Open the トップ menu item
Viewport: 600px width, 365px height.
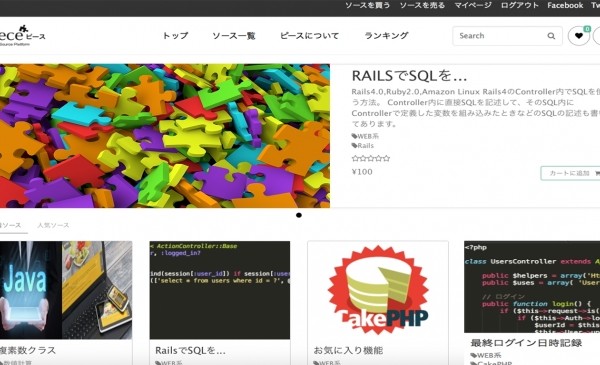point(175,36)
